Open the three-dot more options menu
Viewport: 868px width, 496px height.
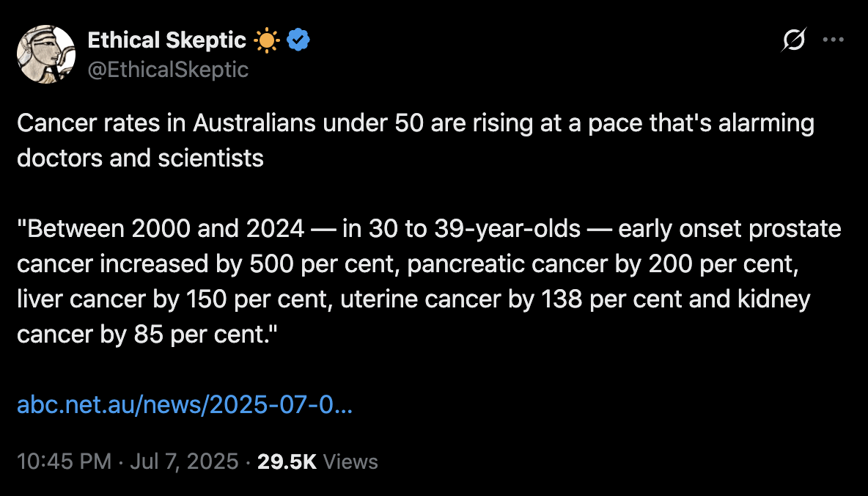click(x=834, y=40)
